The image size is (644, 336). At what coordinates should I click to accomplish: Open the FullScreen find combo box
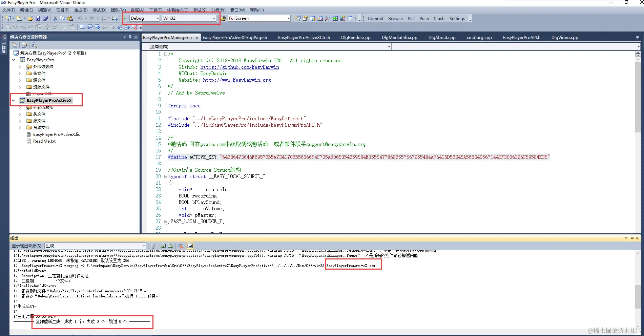259,18
